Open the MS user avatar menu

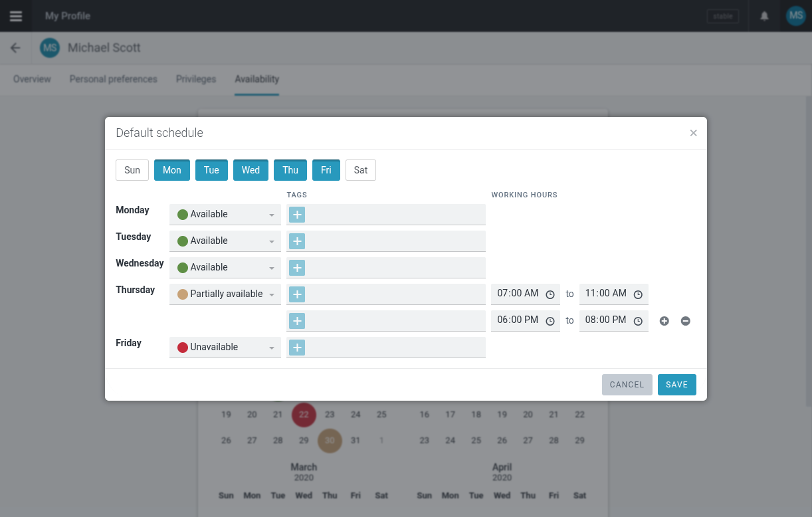click(x=795, y=16)
